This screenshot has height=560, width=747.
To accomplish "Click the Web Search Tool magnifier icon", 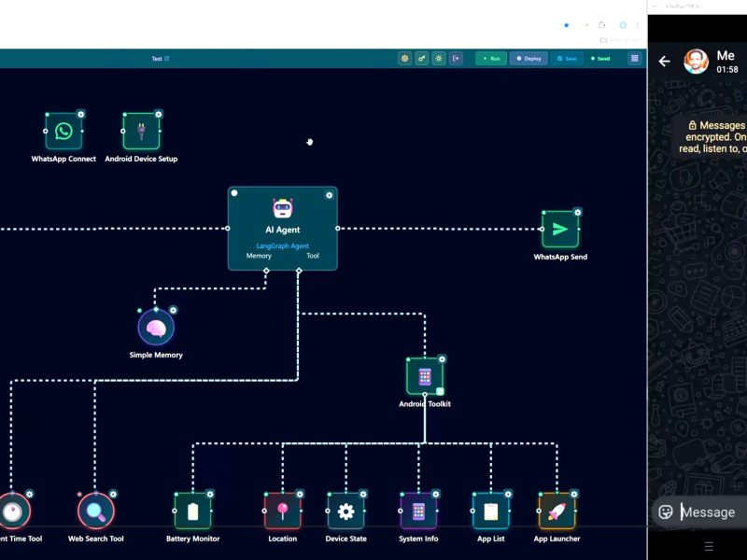I will pos(95,511).
